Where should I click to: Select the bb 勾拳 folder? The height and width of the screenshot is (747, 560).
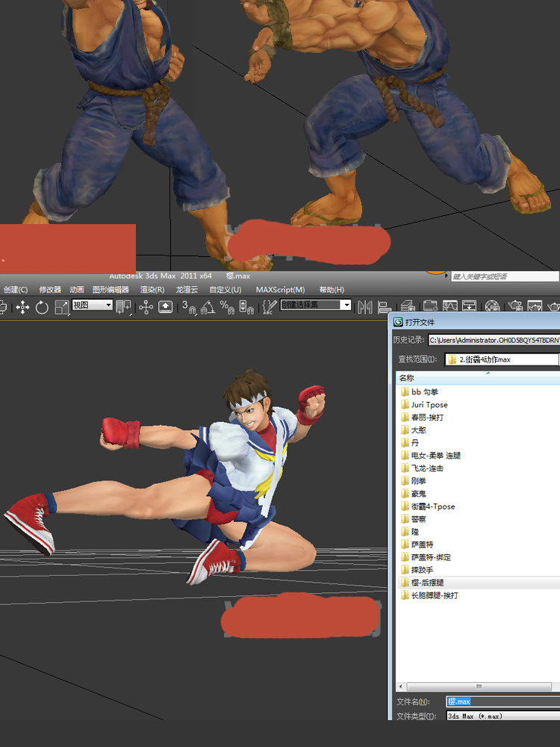click(x=419, y=391)
